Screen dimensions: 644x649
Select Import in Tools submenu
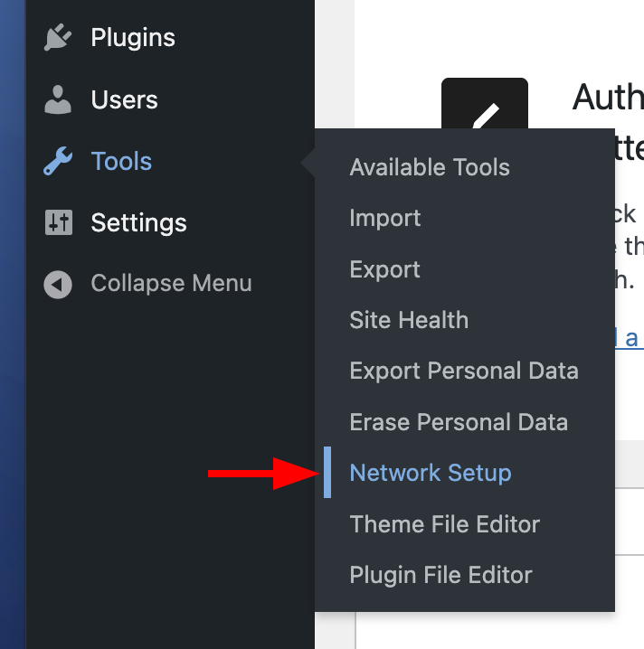[384, 218]
